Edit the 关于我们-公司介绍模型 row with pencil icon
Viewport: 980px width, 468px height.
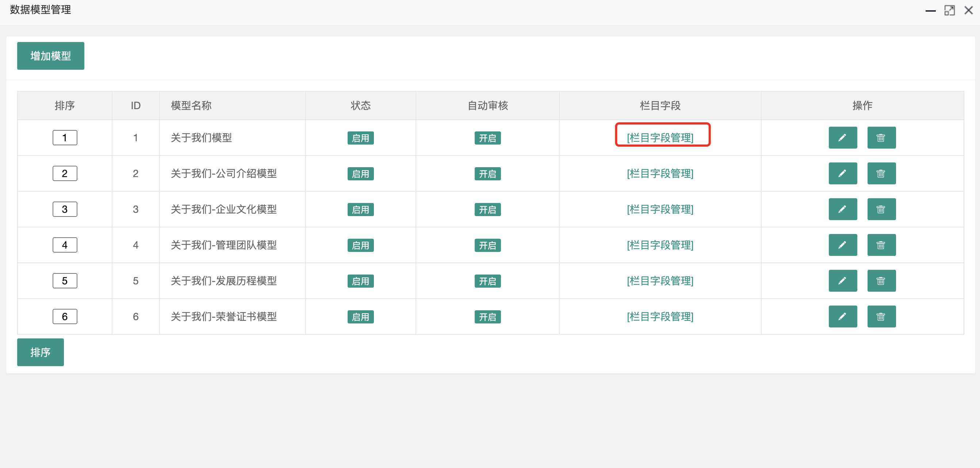pos(843,173)
